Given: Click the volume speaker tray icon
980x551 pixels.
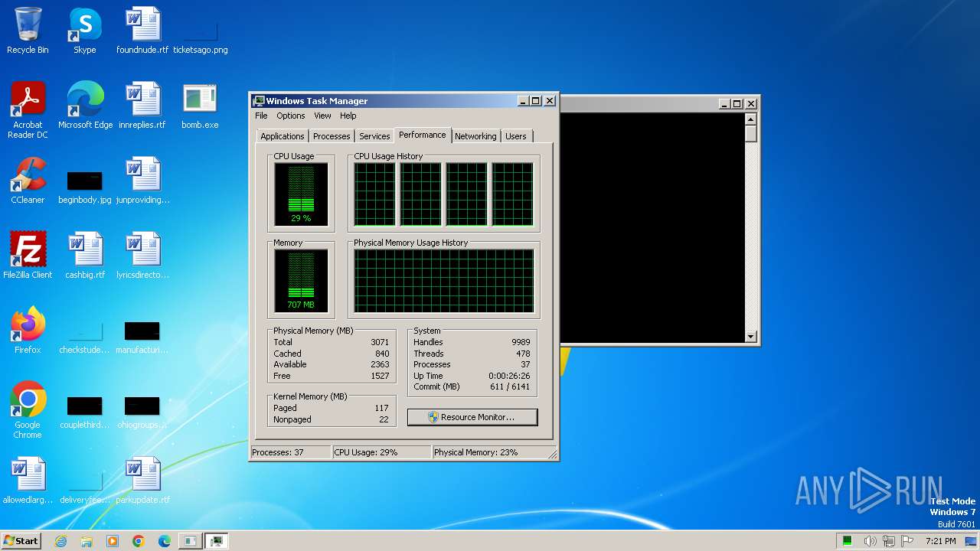Looking at the screenshot, I should pyautogui.click(x=870, y=541).
